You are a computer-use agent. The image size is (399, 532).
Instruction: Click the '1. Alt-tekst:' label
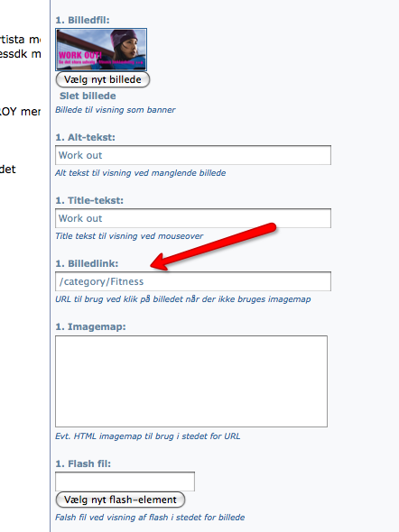(x=85, y=137)
